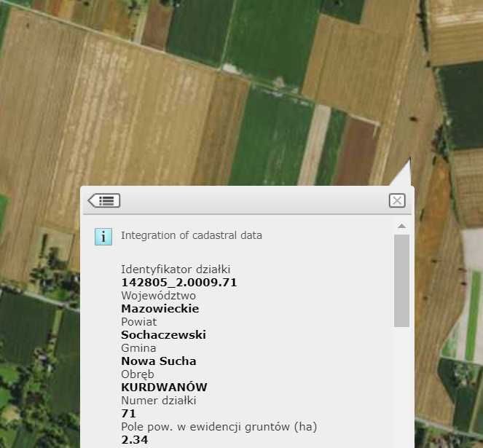This screenshot has width=483, height=448.
Task: Click the 'Numer działki' label
Action: pyautogui.click(x=158, y=401)
